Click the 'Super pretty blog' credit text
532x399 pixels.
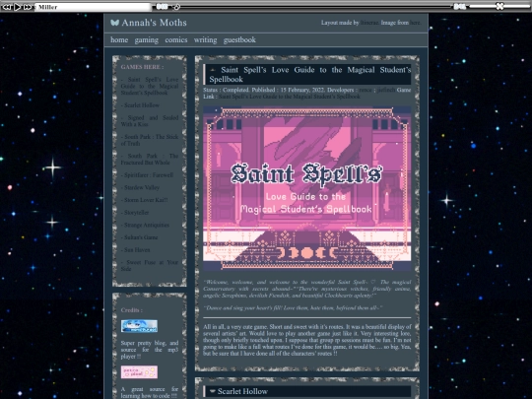point(150,350)
